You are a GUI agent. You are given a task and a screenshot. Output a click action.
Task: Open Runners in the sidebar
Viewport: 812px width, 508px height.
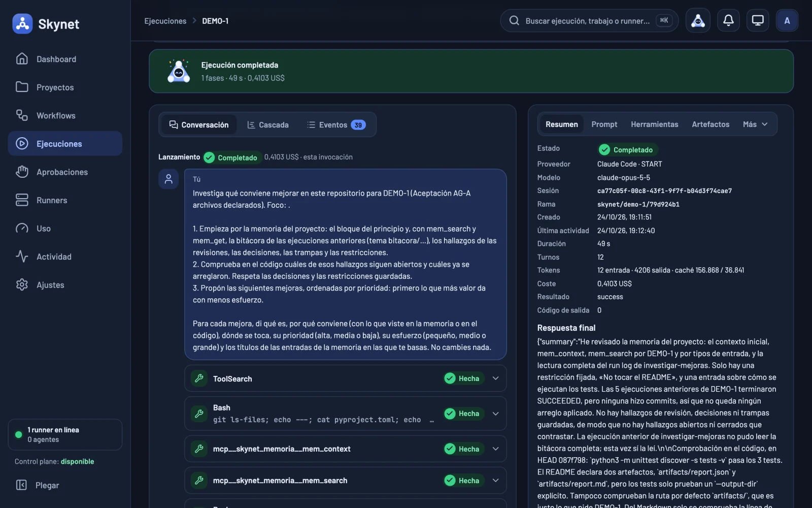coord(65,200)
